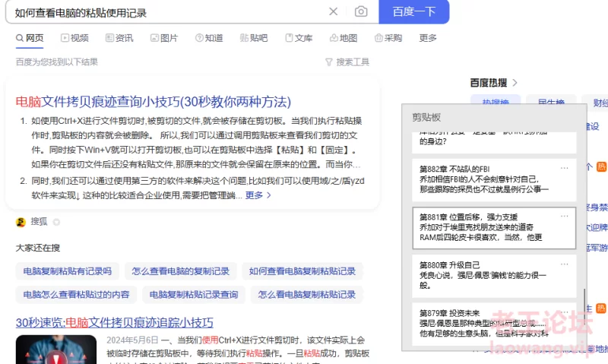This screenshot has width=608, height=364.
Task: Open the 图片 tab
Action: [x=164, y=38]
